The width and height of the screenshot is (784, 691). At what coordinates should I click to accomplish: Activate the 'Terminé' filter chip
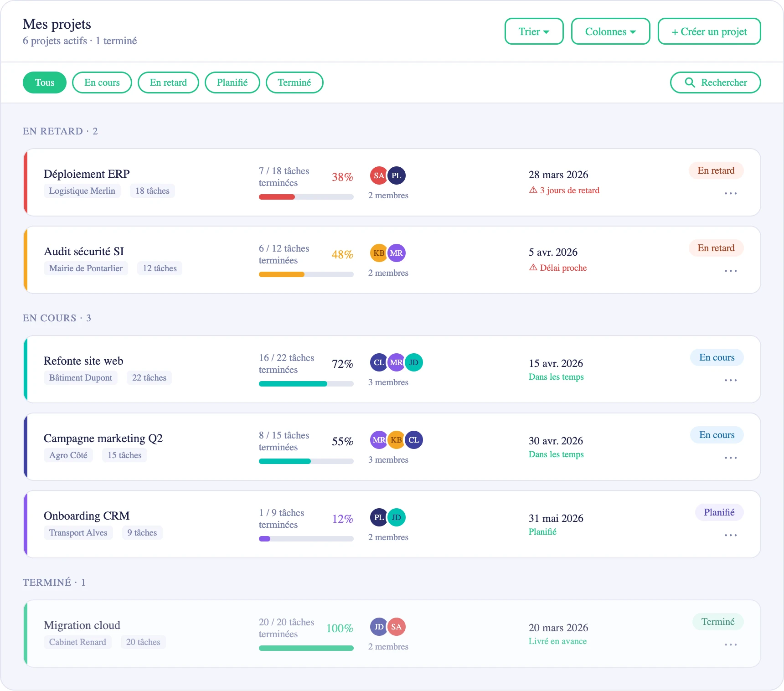[294, 83]
